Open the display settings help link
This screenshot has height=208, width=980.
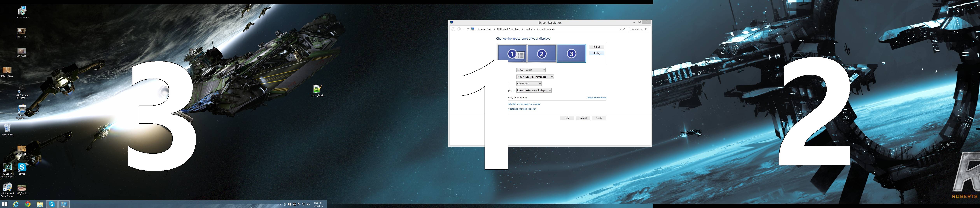point(522,109)
